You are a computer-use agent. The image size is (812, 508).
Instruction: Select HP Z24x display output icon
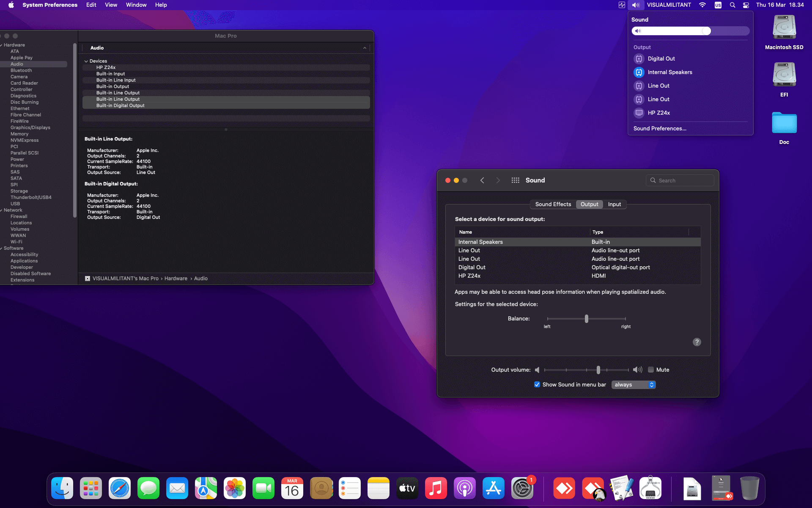coord(639,113)
